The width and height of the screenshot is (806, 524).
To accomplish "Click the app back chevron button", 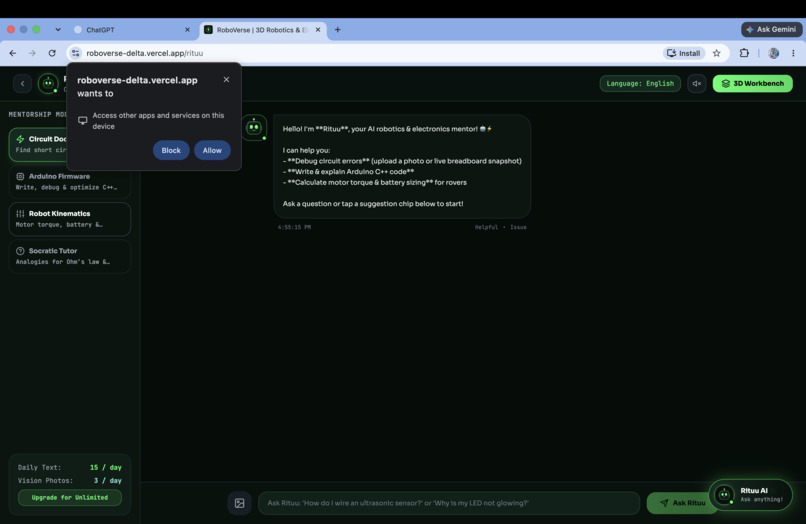I will click(22, 83).
